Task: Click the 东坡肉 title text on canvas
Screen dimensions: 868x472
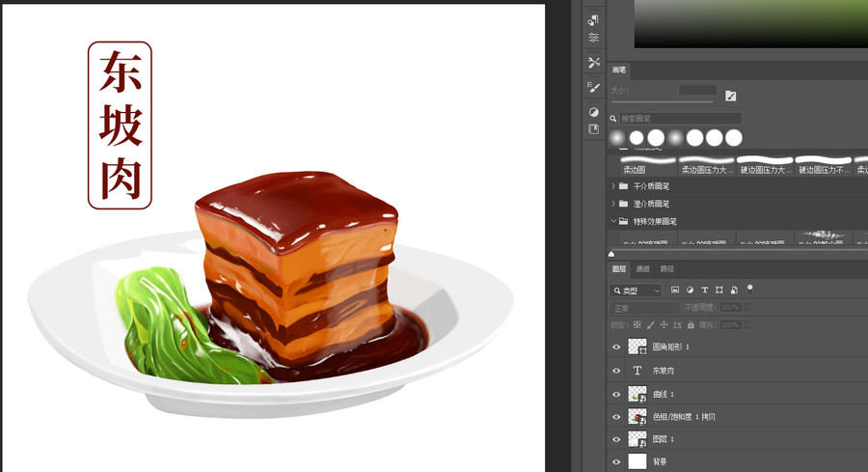Action: 121,125
